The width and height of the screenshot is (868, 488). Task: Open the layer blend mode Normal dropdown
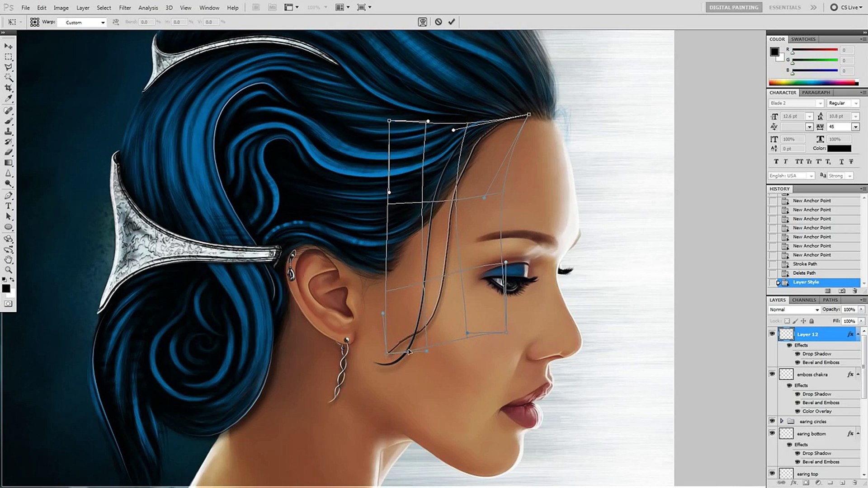coord(794,310)
